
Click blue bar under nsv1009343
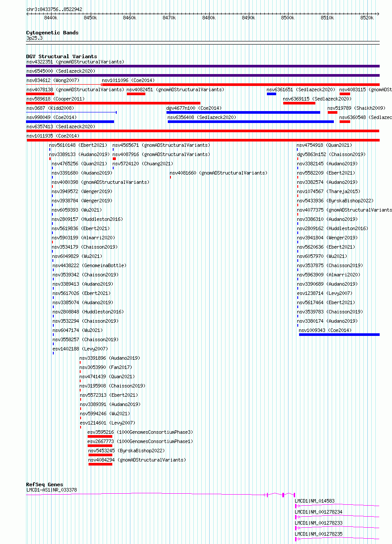[339, 335]
